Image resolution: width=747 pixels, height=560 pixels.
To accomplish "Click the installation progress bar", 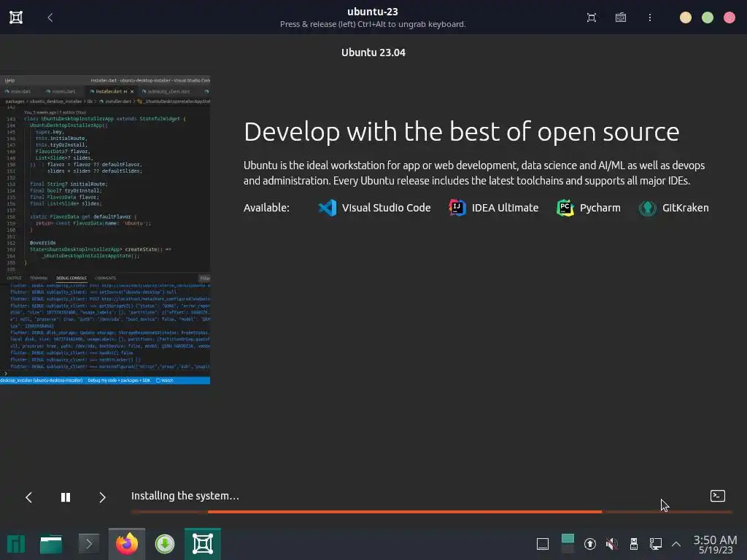I will click(432, 512).
